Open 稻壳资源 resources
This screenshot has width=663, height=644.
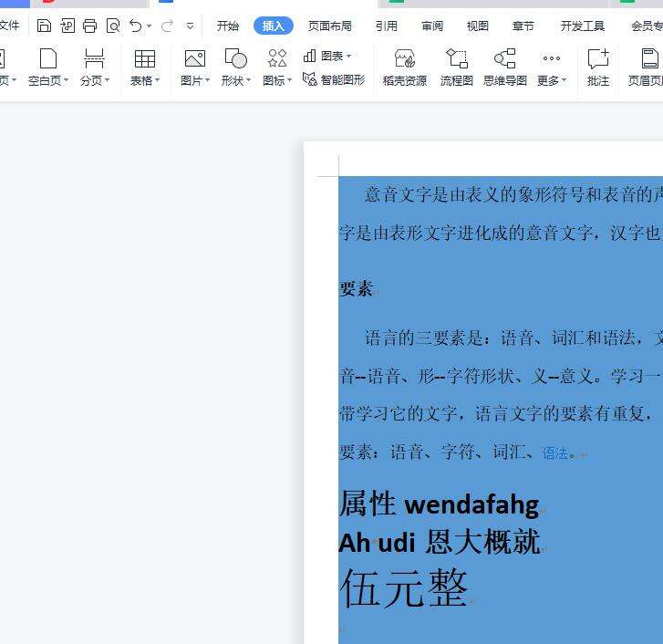tap(404, 68)
